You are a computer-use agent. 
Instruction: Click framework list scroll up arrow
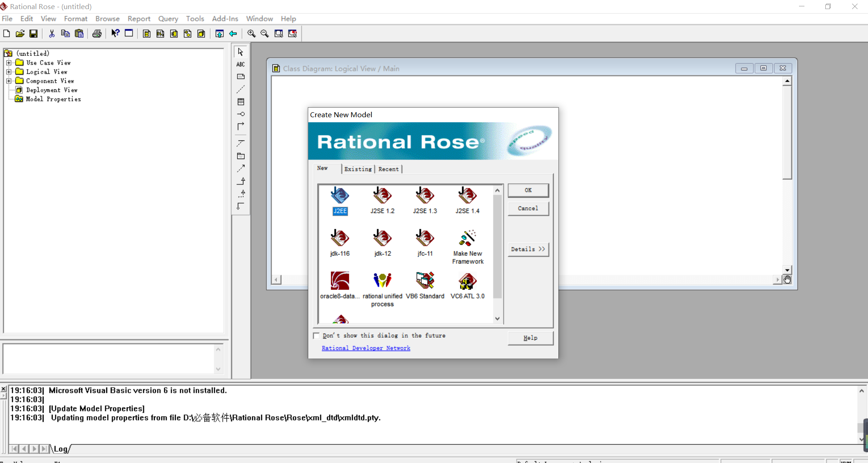[498, 190]
